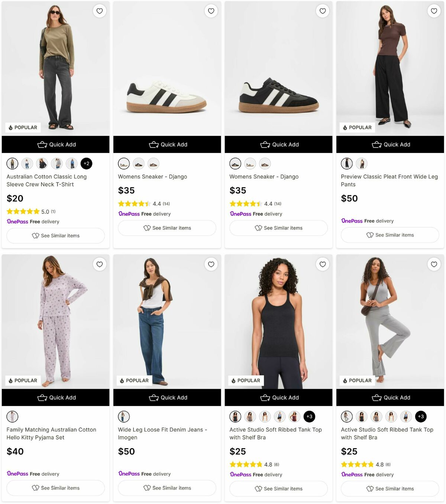Favorite the Wide Leg Loose Fit Denim Jeans

point(211,264)
